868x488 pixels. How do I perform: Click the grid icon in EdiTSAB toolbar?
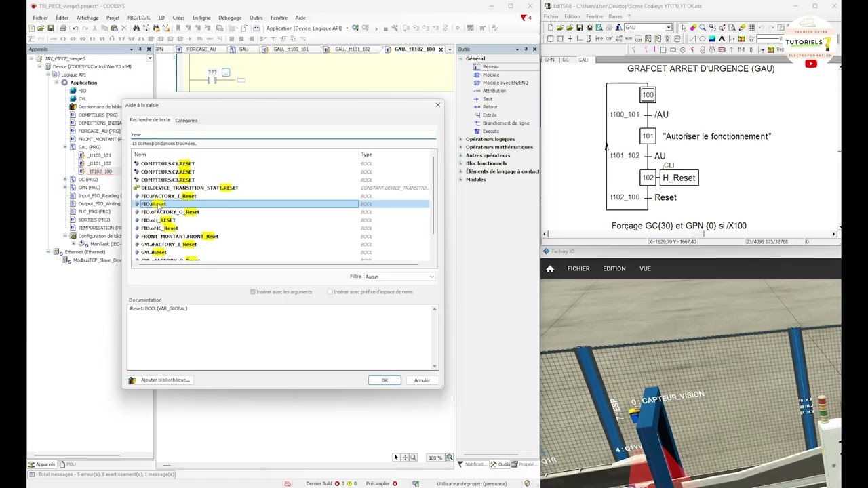pos(751,28)
